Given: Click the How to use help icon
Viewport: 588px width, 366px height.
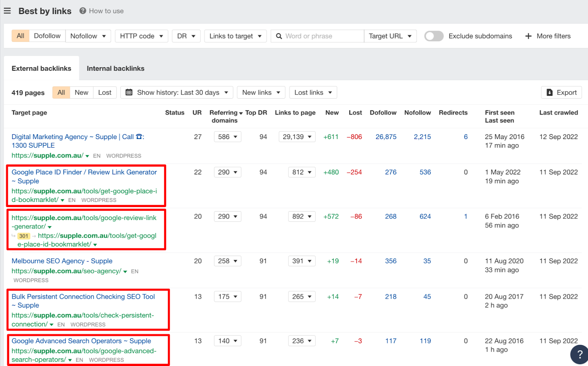Looking at the screenshot, I should click(83, 11).
